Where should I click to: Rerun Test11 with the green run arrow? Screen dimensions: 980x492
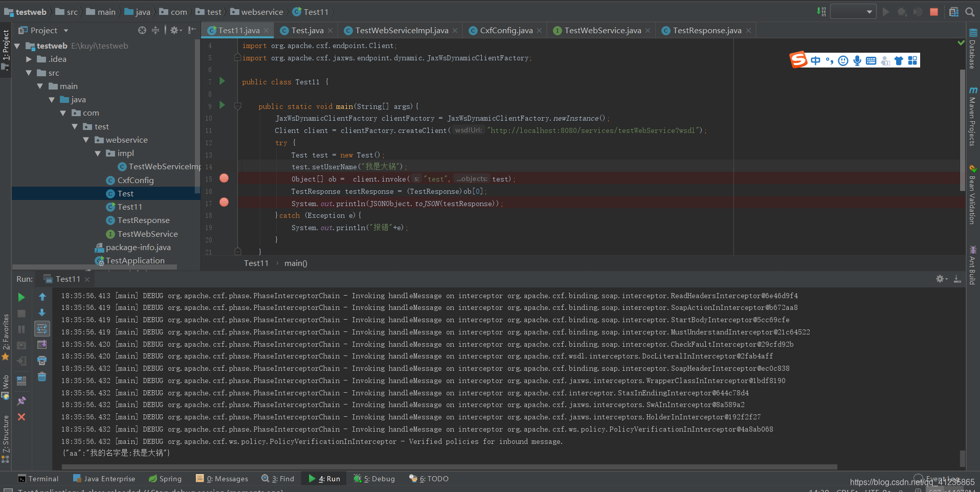click(x=21, y=297)
